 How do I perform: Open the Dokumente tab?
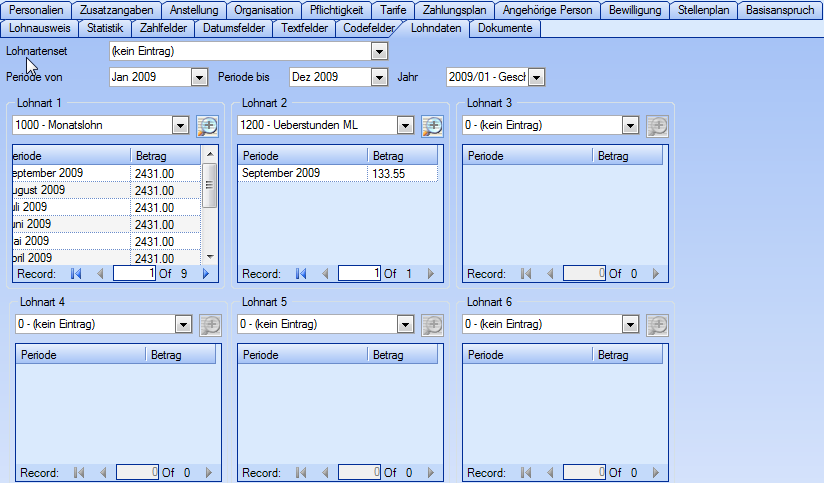click(505, 28)
